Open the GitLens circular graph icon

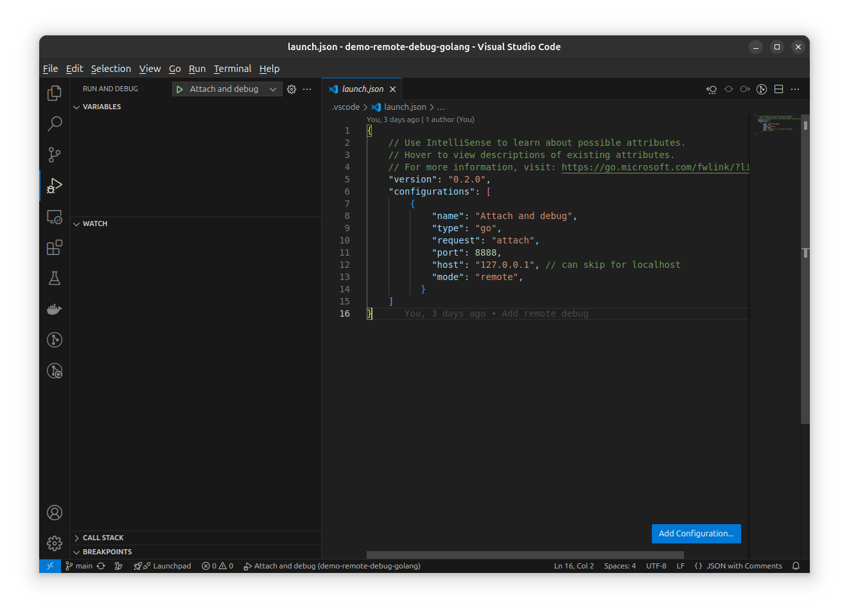tap(55, 340)
